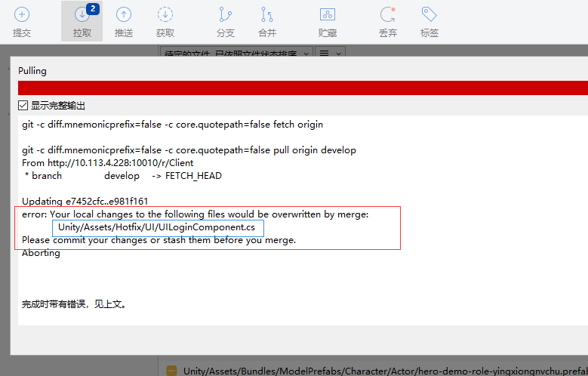Open the 分支 (Branch) tool
Screen dimensions: 588x376
click(x=226, y=22)
